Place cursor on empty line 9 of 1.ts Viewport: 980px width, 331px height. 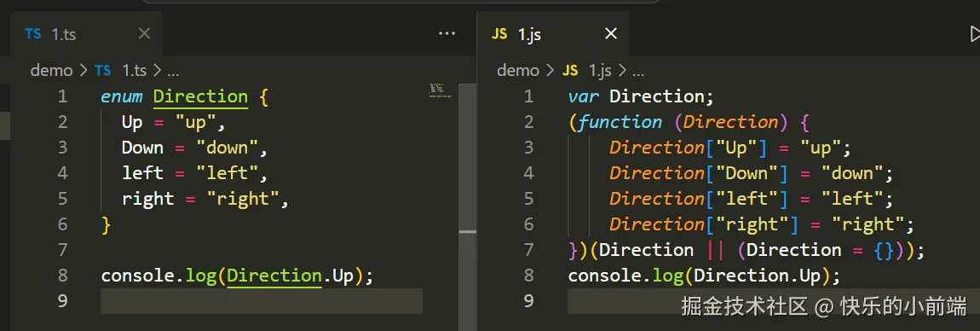[x=262, y=301]
